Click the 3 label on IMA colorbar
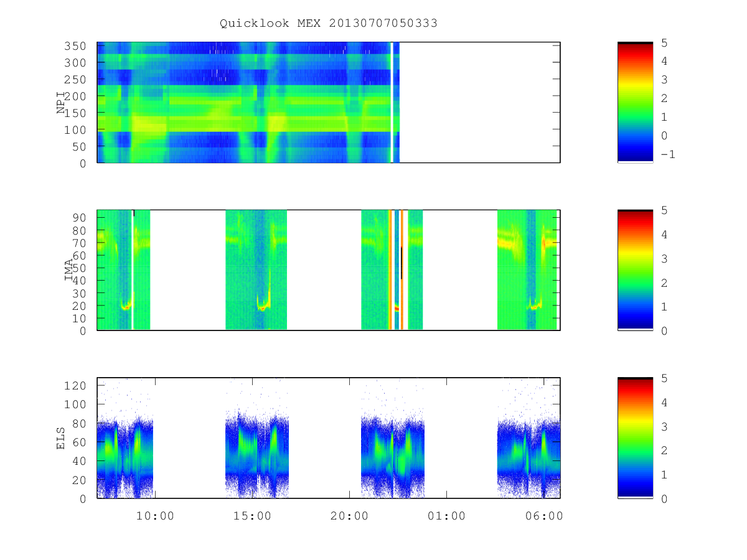The image size is (747, 560). (664, 258)
